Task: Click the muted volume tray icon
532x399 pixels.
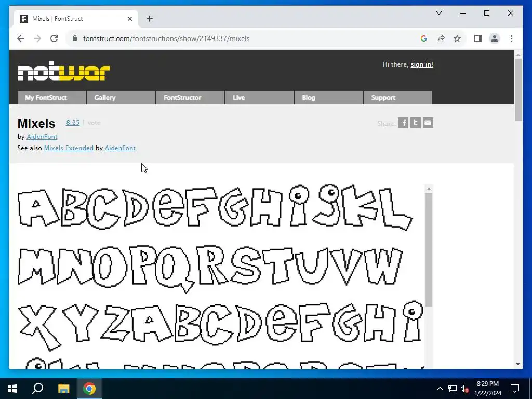Action: tap(465, 389)
